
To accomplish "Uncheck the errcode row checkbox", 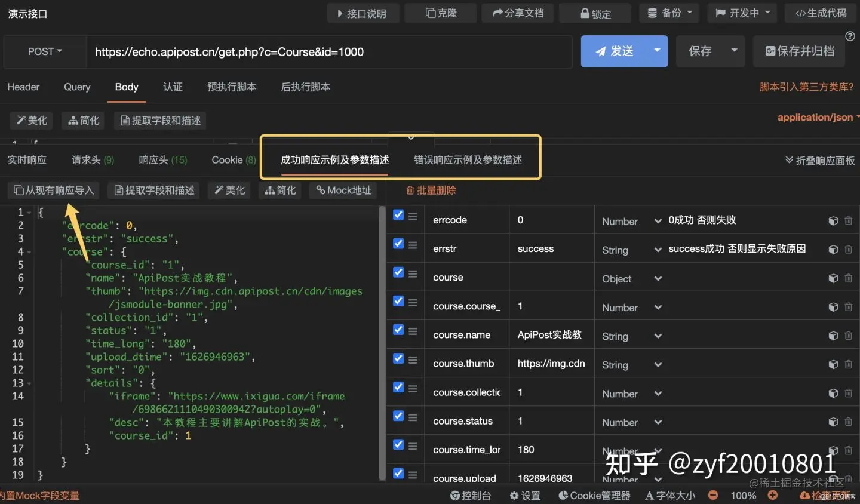I will pos(398,215).
